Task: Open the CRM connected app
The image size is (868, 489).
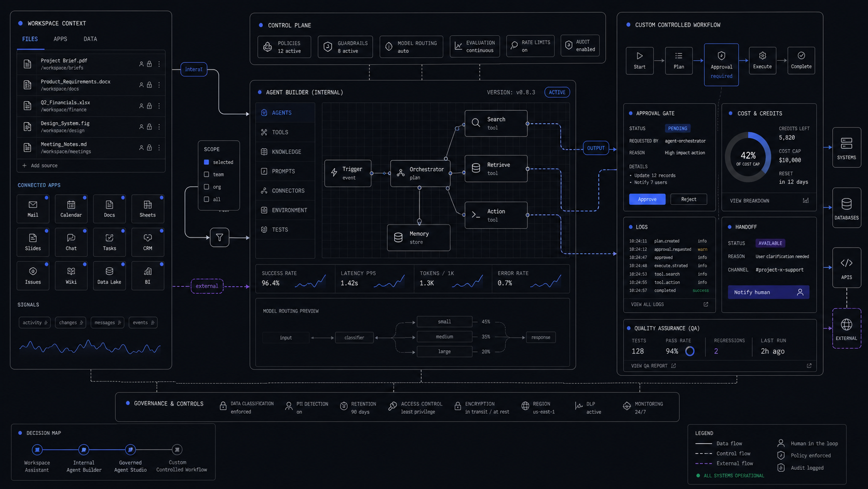Action: tap(147, 242)
